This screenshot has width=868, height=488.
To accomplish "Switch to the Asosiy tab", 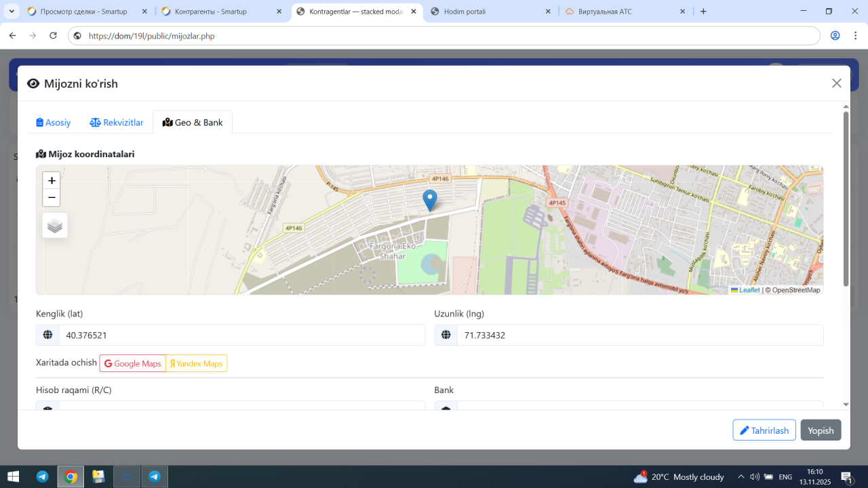I will 54,123.
